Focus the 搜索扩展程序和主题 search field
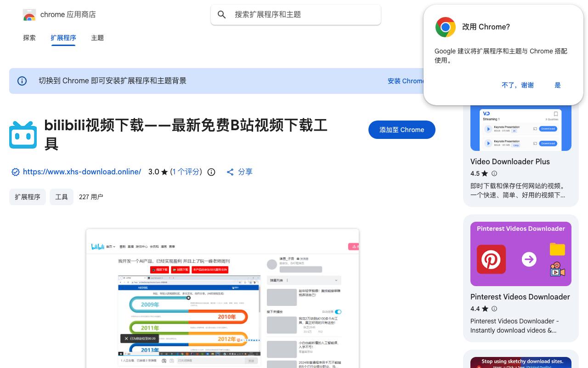The width and height of the screenshot is (588, 368). [296, 15]
